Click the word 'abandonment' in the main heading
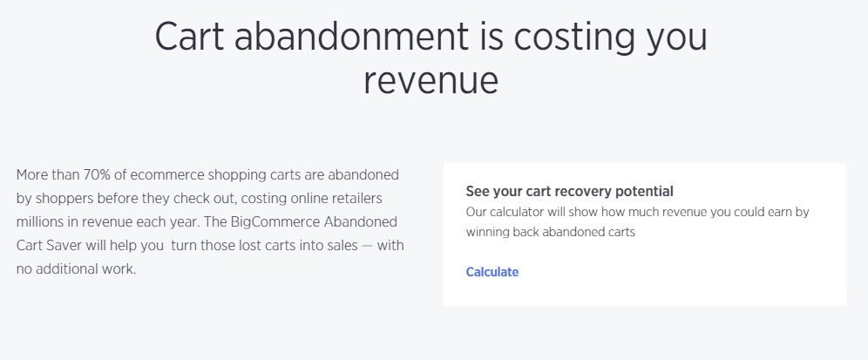 pos(351,37)
